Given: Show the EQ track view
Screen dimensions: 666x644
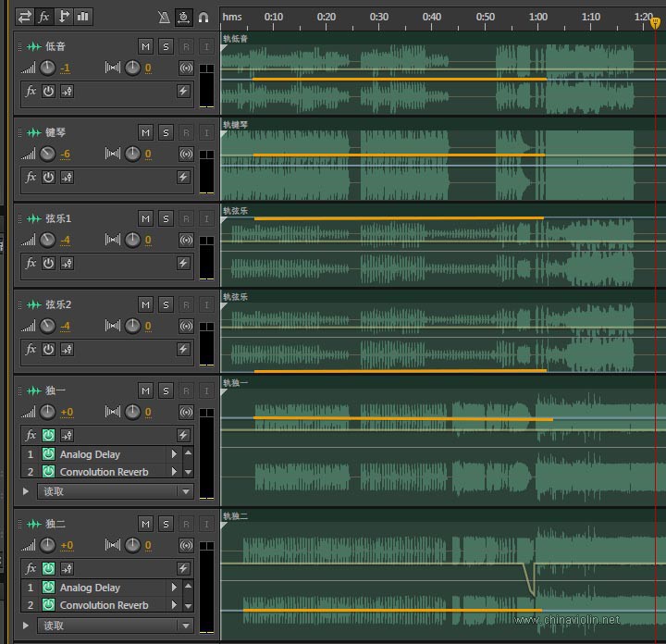Looking at the screenshot, I should (83, 16).
